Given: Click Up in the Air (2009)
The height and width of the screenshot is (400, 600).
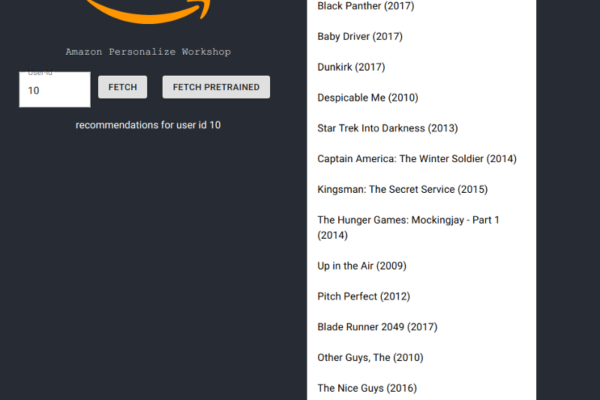Looking at the screenshot, I should coord(361,265).
